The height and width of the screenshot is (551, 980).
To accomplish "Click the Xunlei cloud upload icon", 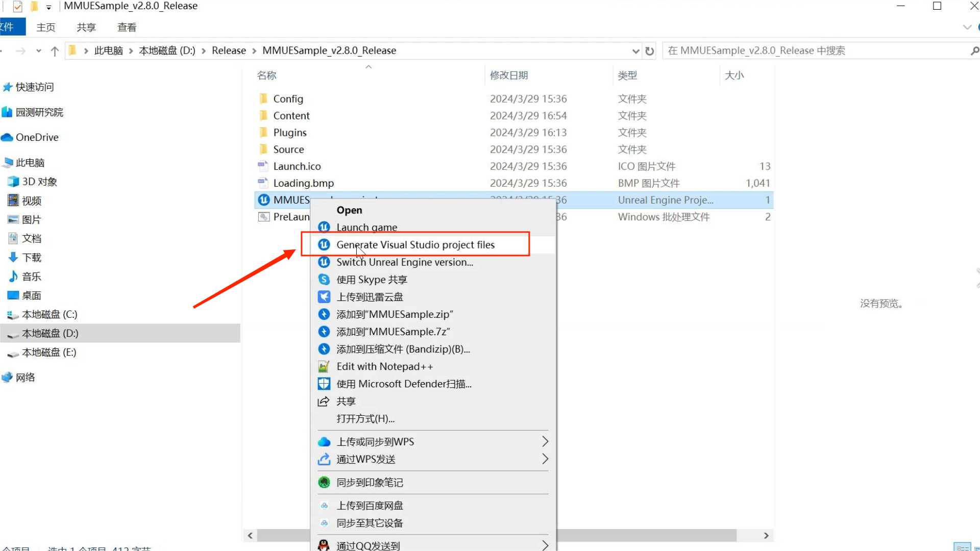I will 324,297.
